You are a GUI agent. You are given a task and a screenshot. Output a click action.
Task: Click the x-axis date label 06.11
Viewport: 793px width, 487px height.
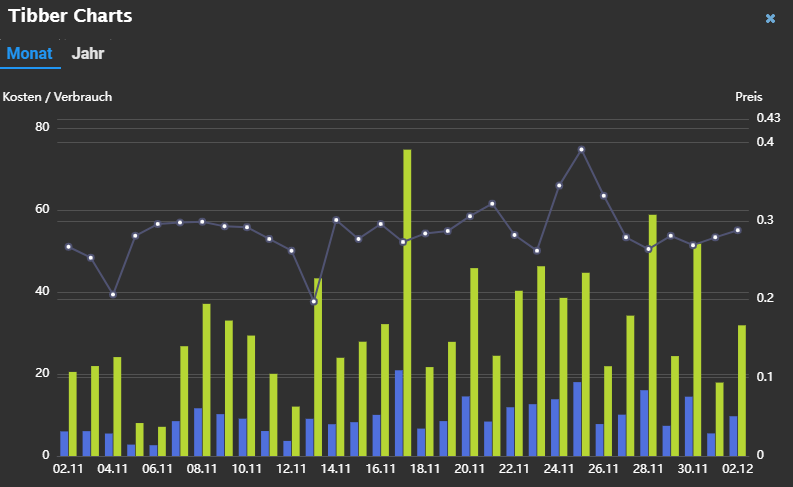(157, 469)
